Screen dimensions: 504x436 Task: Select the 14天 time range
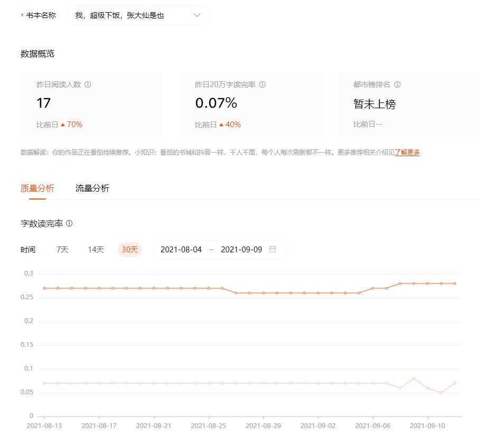pyautogui.click(x=95, y=249)
